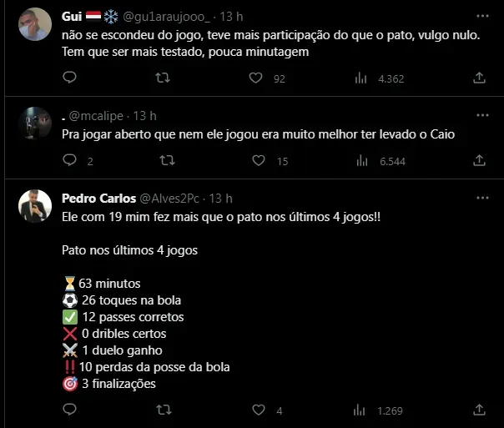This screenshot has width=504, height=428.
Task: Retweet Pedro Carlos's tweet
Action: tap(164, 410)
